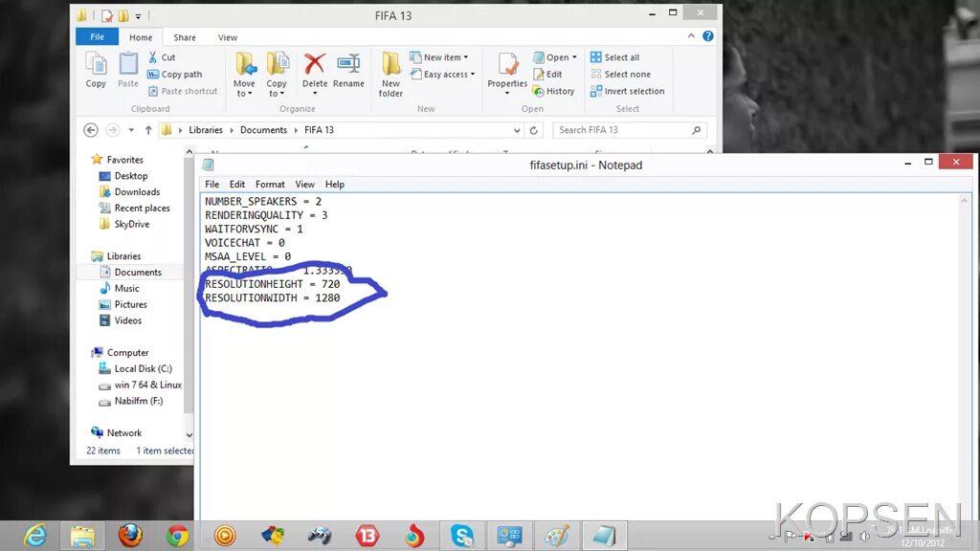Open Notepad's Format menu
The width and height of the screenshot is (980, 551).
pyautogui.click(x=270, y=185)
